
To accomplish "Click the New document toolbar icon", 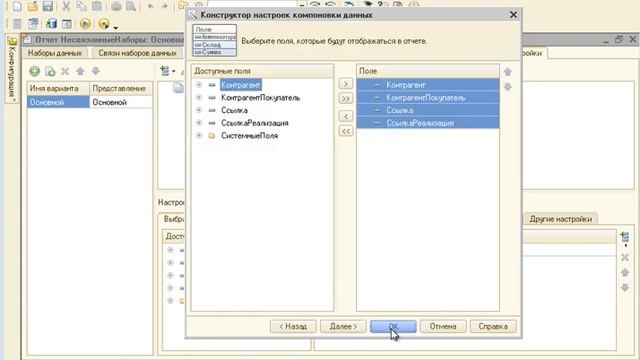I will (x=17, y=6).
